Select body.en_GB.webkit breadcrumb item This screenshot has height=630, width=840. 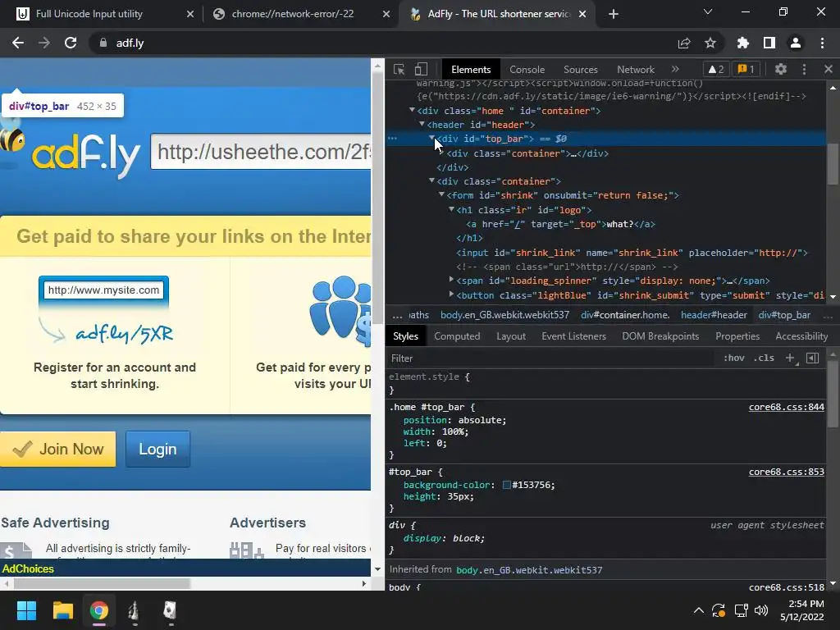pyautogui.click(x=504, y=315)
